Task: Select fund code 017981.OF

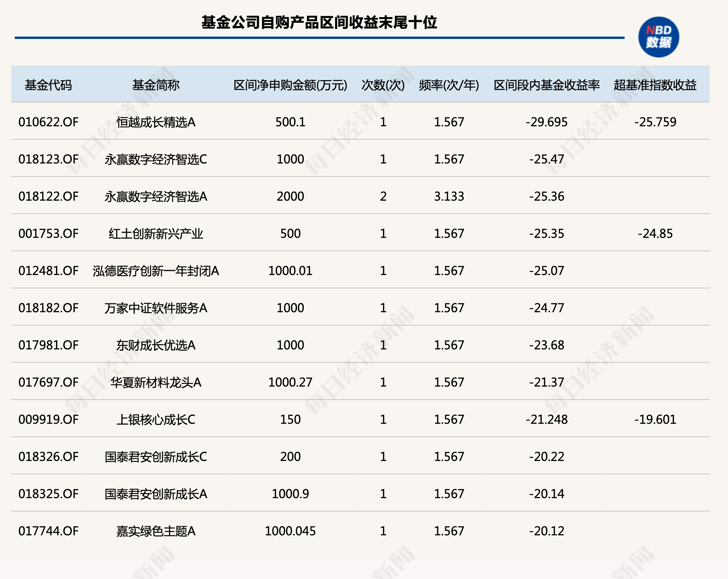Action: click(48, 345)
